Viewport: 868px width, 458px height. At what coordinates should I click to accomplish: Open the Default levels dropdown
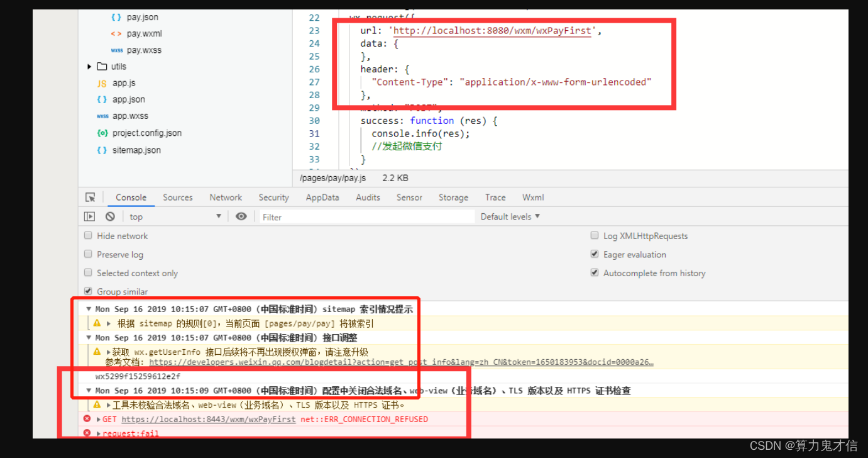click(x=510, y=216)
